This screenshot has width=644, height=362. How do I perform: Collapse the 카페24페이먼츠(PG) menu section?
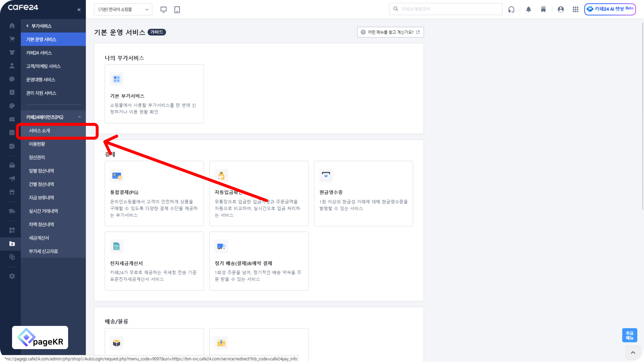pos(79,117)
